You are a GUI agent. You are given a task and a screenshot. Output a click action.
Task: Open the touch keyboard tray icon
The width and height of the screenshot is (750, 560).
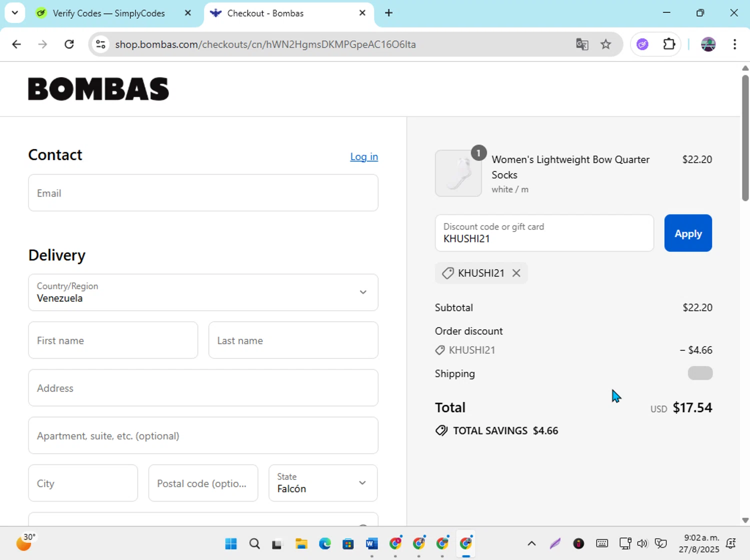click(602, 543)
